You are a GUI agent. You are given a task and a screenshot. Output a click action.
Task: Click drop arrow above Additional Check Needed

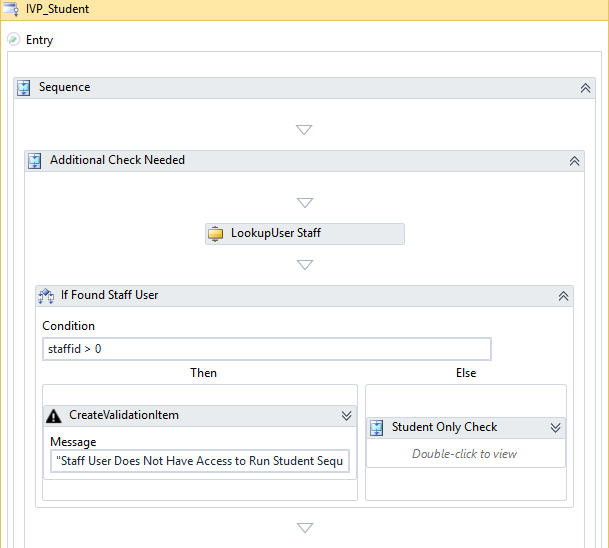click(x=305, y=130)
